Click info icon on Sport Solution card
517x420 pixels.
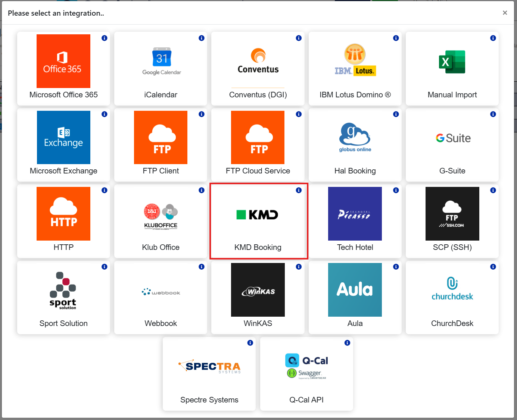pyautogui.click(x=105, y=267)
